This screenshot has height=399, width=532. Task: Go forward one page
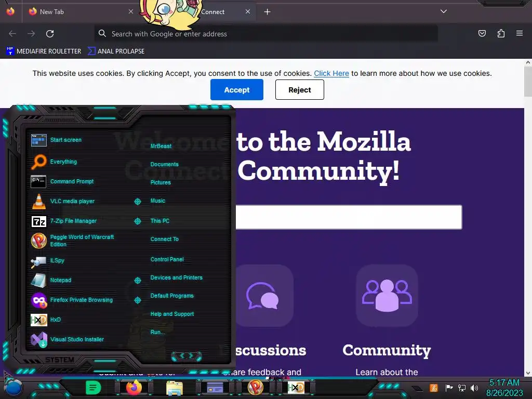coord(31,34)
